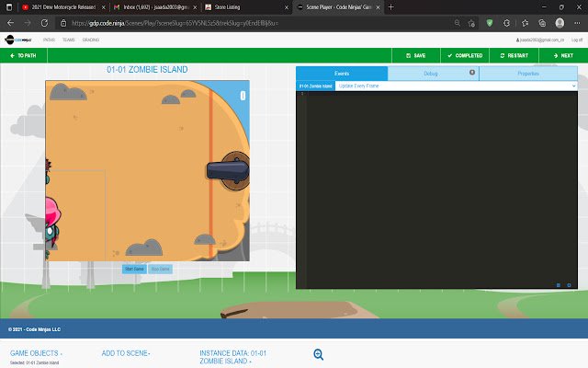This screenshot has height=368, width=588.
Task: Open the Collections icon in toolbar
Action: coord(542,23)
